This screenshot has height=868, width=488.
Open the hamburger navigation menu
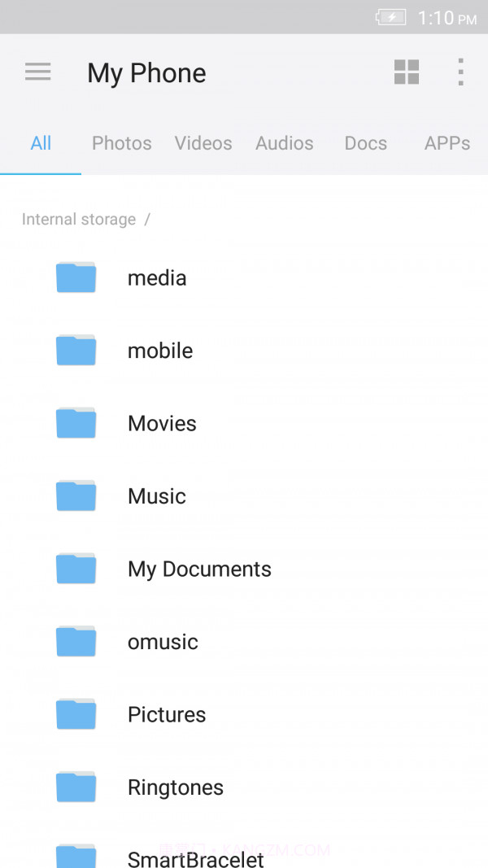pyautogui.click(x=38, y=72)
